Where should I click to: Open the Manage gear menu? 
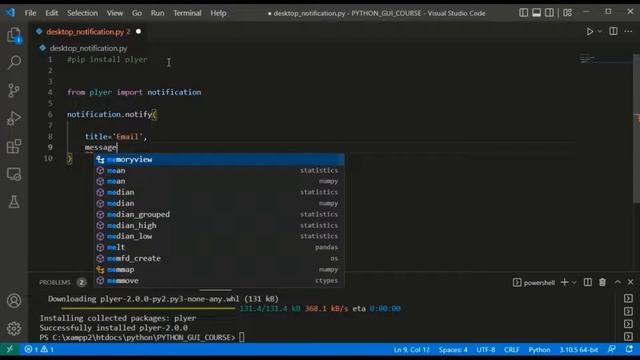[14, 329]
